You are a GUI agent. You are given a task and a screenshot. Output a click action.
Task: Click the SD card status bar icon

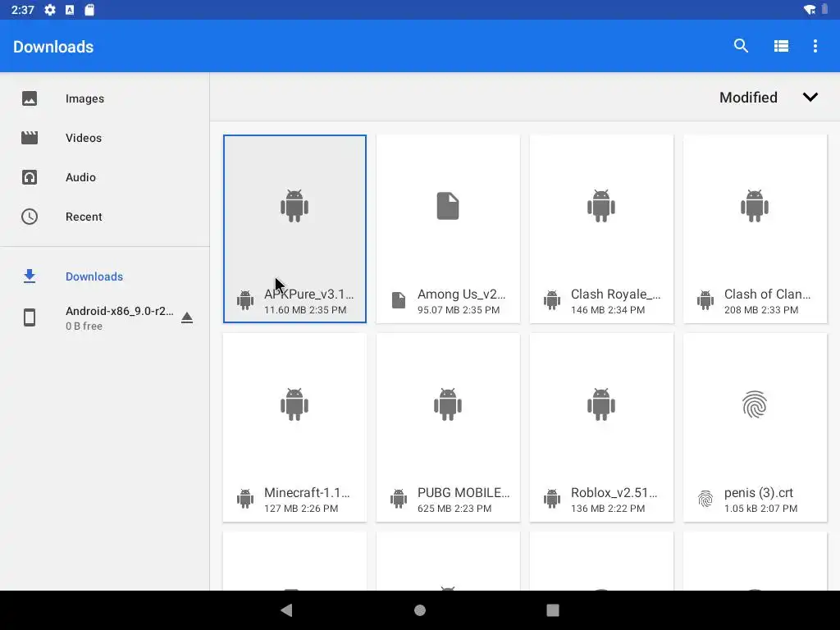pyautogui.click(x=89, y=10)
